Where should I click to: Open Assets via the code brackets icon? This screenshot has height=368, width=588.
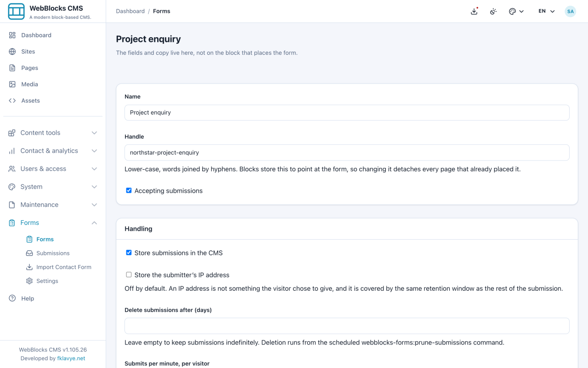point(12,101)
